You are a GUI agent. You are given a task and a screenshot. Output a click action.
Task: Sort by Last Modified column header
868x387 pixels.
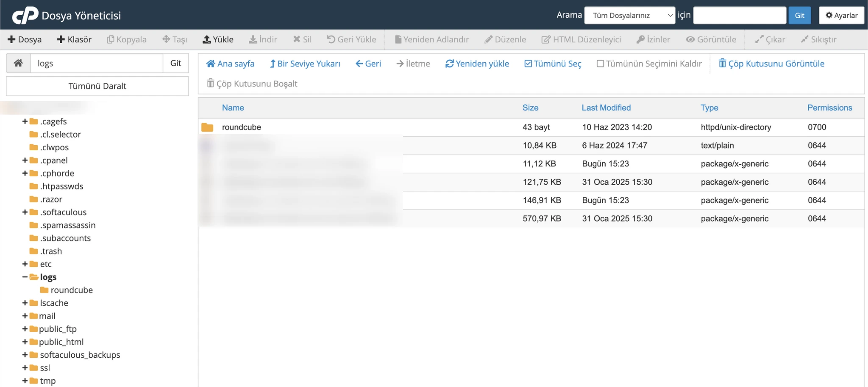click(x=606, y=108)
